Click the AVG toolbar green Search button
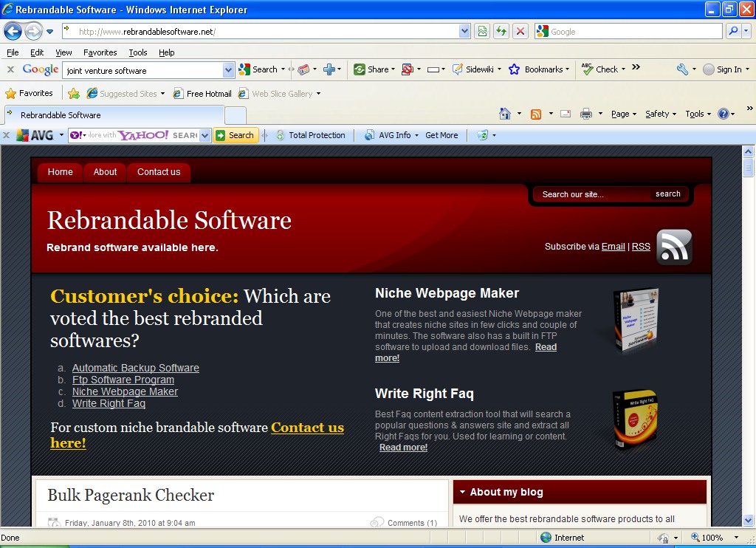 click(236, 136)
